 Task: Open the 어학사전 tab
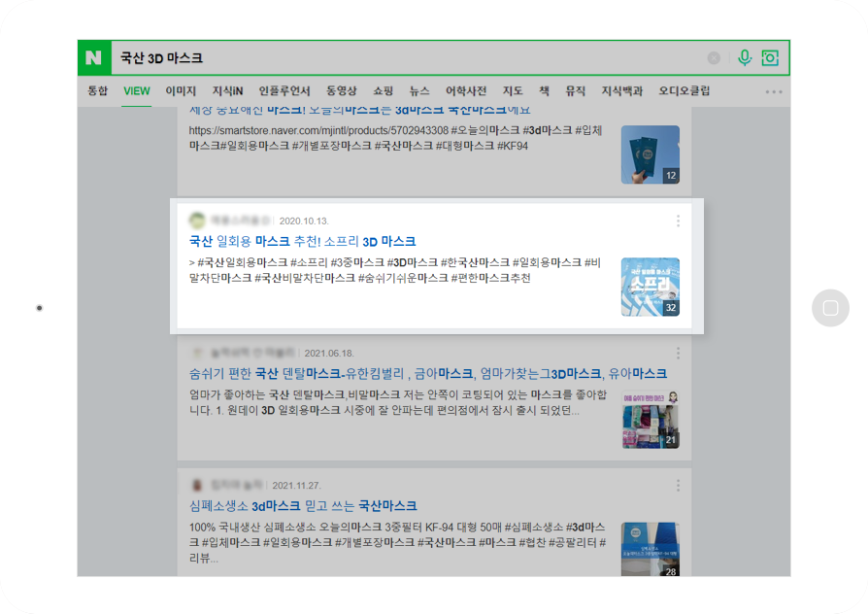466,91
